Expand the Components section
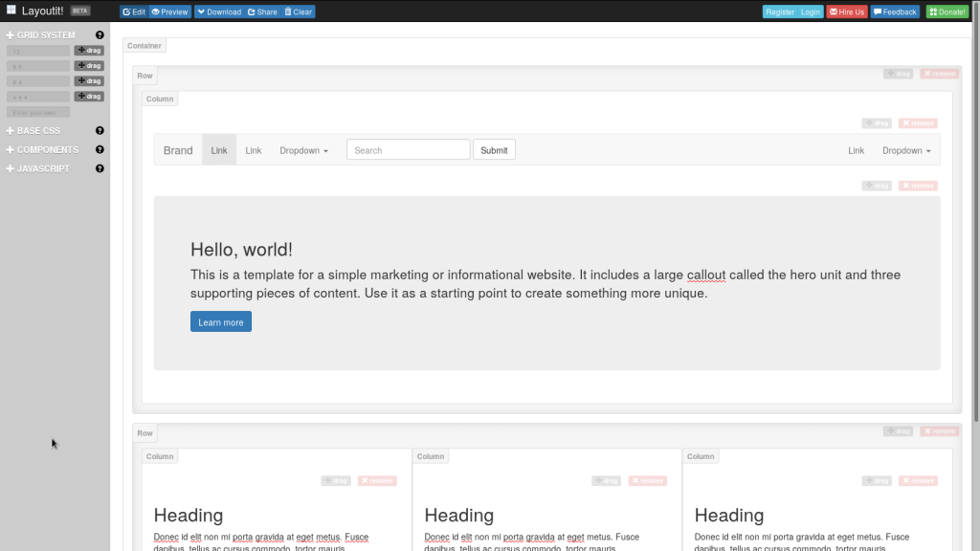The width and height of the screenshot is (980, 551). 47,150
